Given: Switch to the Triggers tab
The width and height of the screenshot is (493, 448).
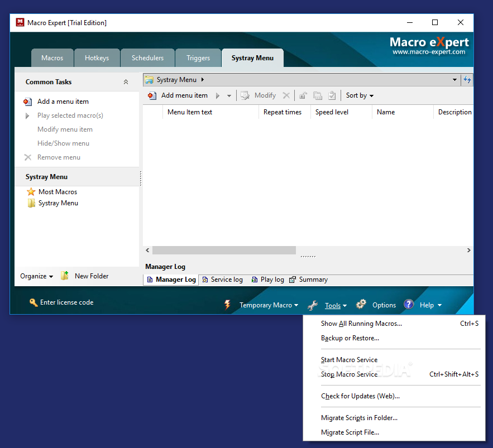Looking at the screenshot, I should (x=198, y=58).
